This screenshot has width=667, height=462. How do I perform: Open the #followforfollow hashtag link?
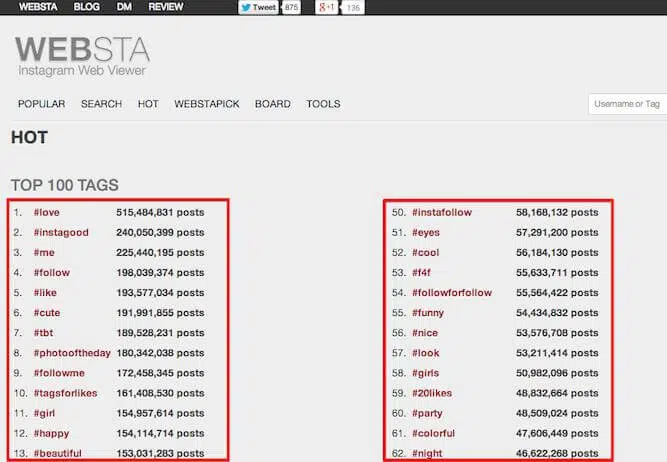(451, 293)
